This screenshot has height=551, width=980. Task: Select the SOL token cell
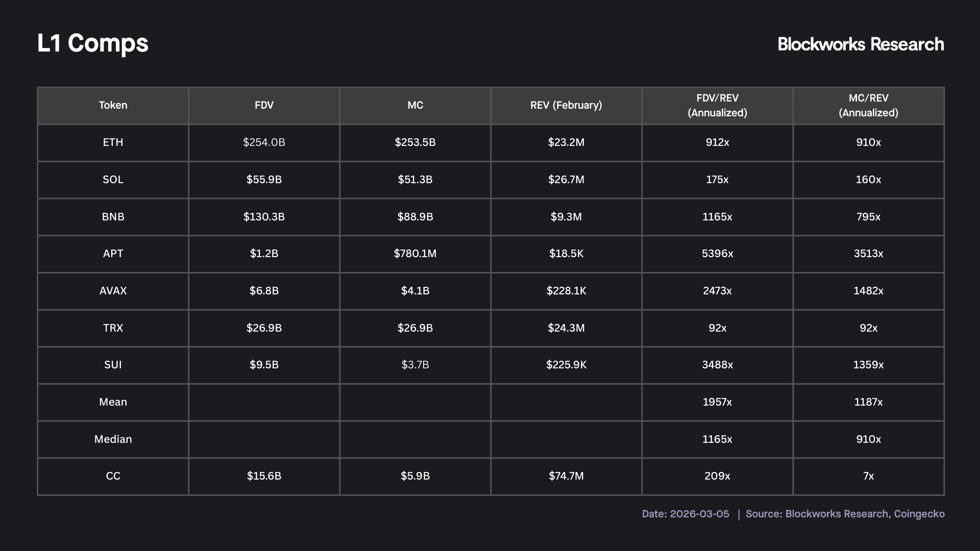pos(113,180)
